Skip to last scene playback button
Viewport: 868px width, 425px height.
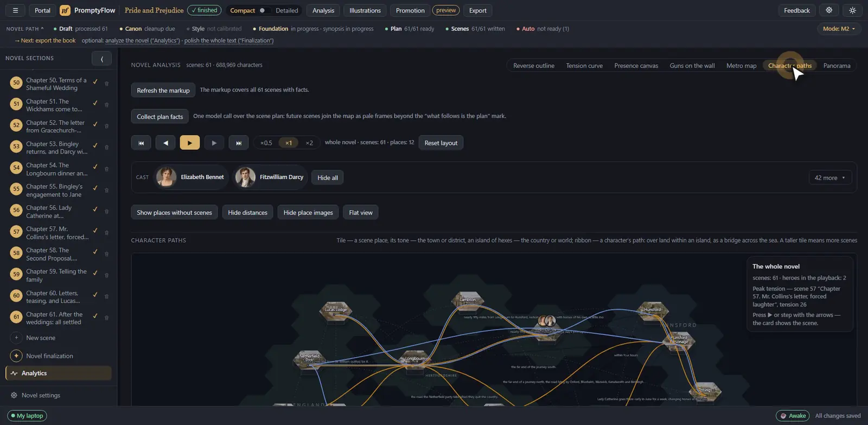[x=239, y=143]
